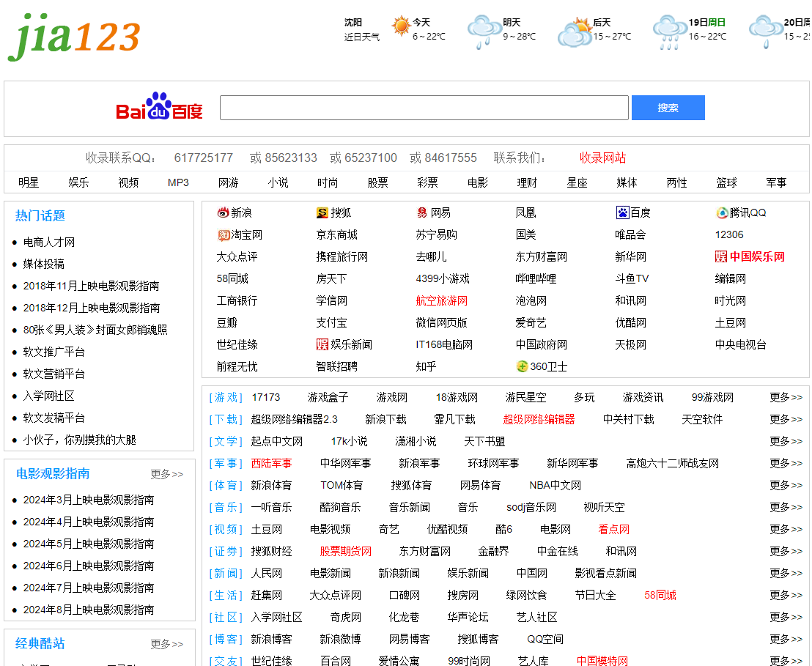The width and height of the screenshot is (812, 666).
Task: Open the [游戏] category label
Action: click(226, 397)
